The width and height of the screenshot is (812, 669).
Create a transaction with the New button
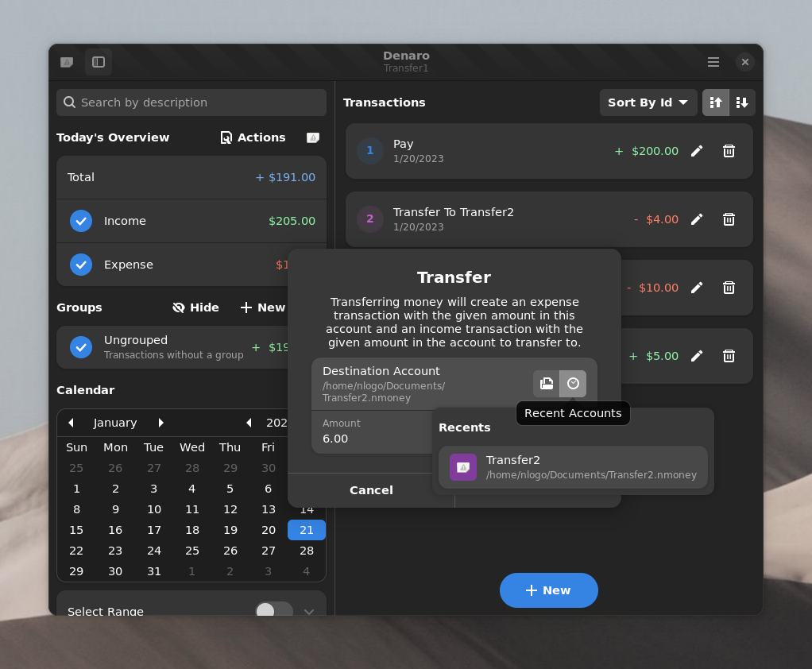(x=548, y=590)
